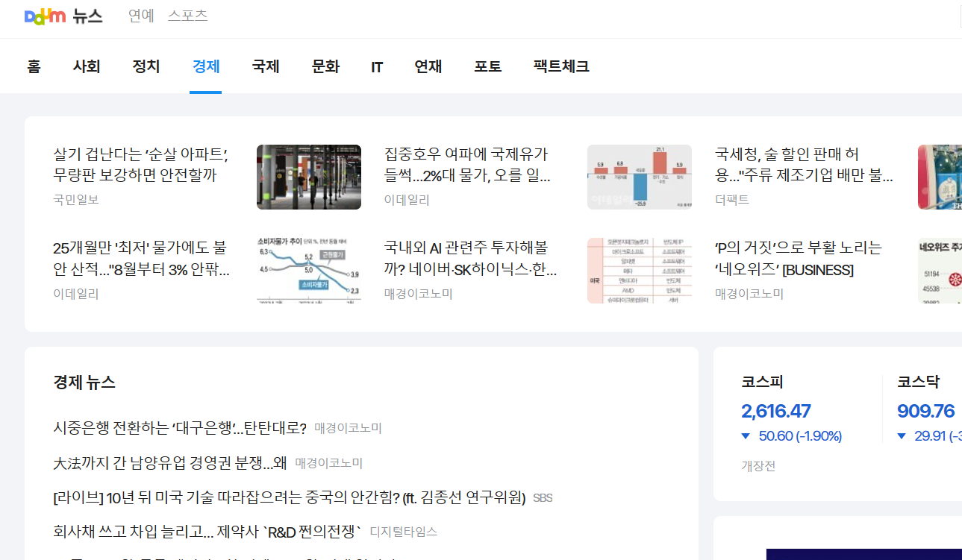Open the 네오위즈 주가 chart thumbnail
This screenshot has height=560, width=962.
tap(940, 271)
